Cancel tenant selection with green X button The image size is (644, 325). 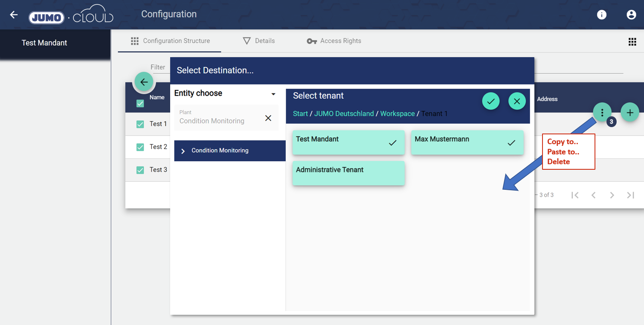click(517, 102)
